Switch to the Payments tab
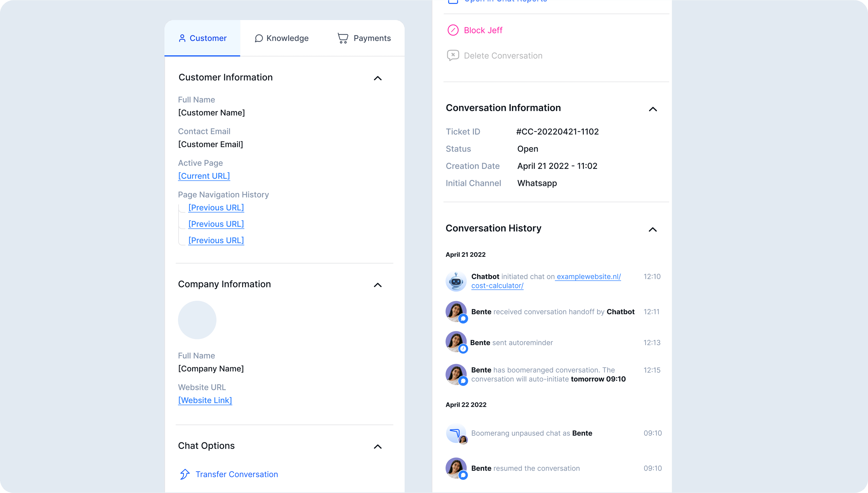 coord(364,38)
